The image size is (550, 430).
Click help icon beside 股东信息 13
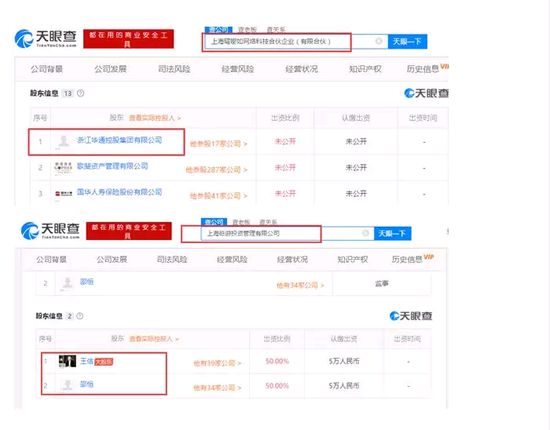(80, 93)
